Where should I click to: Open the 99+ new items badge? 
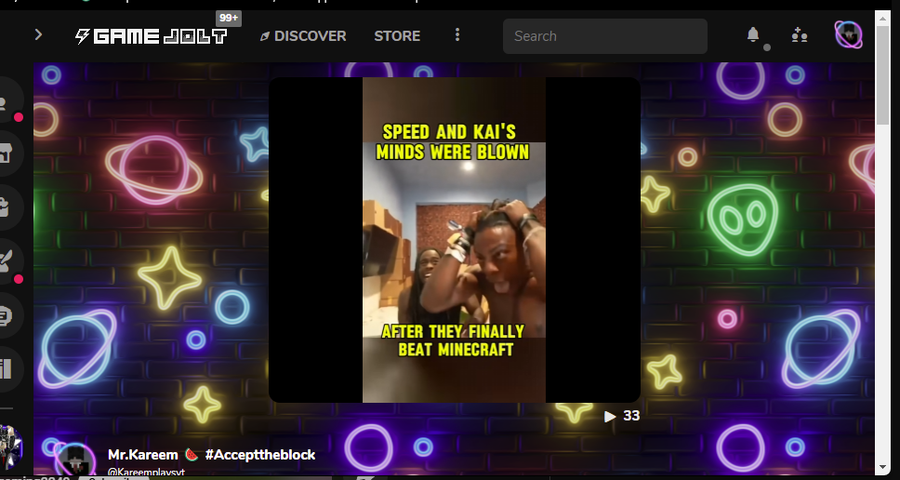point(228,18)
